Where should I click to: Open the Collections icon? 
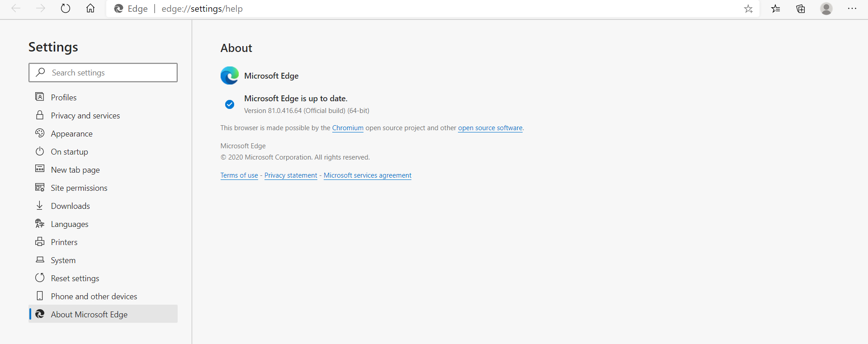pyautogui.click(x=801, y=9)
